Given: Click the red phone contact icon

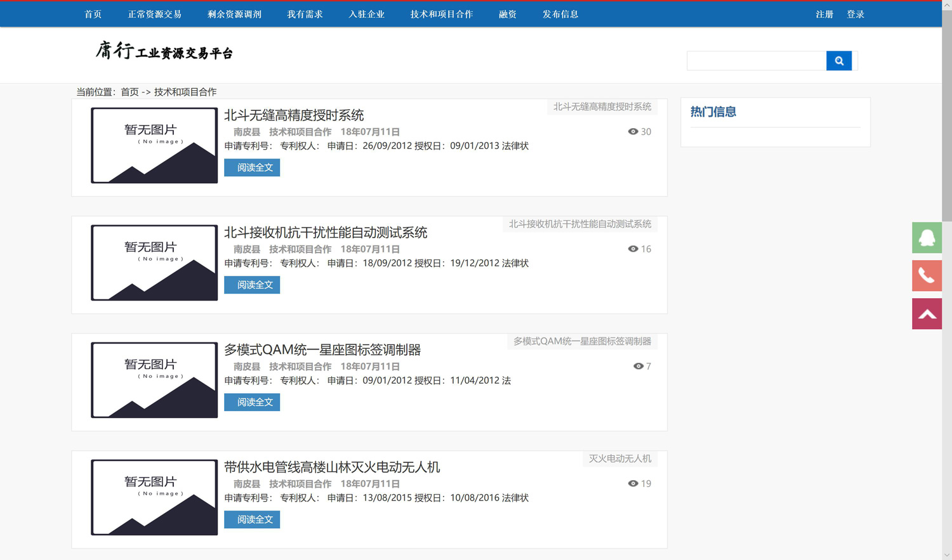Looking at the screenshot, I should pos(927,275).
